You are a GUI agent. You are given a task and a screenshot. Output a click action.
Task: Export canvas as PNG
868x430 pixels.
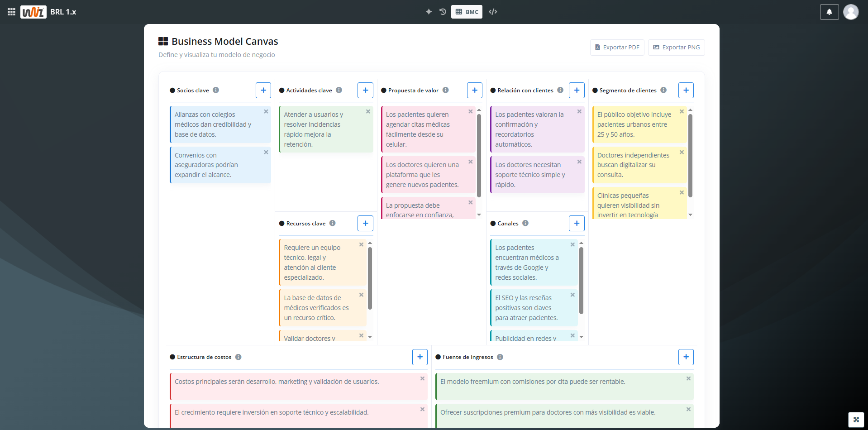(676, 48)
